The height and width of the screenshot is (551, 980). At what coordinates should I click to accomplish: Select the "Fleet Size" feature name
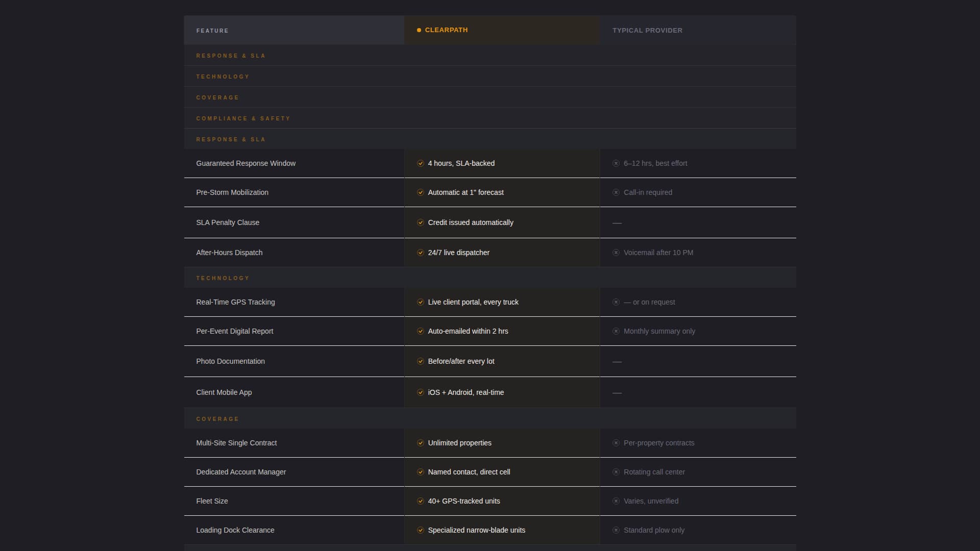click(x=212, y=501)
